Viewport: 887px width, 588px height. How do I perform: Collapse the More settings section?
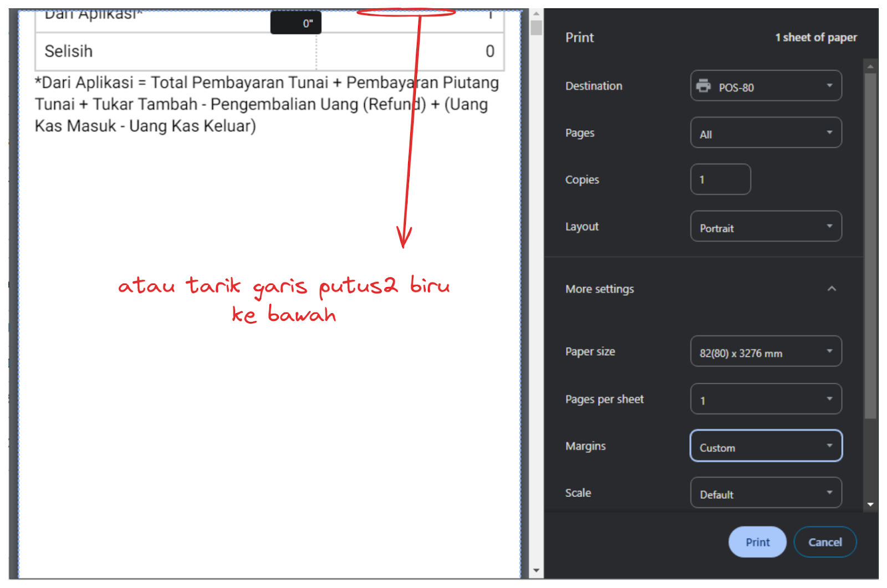831,289
